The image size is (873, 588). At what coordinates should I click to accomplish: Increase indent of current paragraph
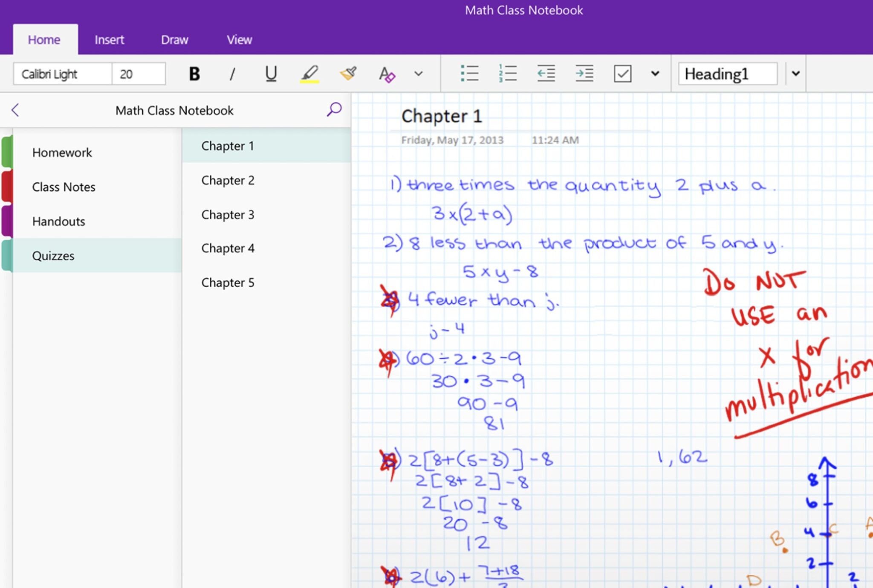584,73
